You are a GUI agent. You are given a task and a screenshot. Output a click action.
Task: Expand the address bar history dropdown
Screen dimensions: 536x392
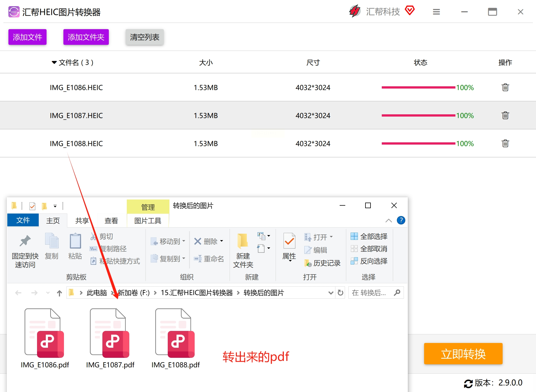tap(331, 293)
